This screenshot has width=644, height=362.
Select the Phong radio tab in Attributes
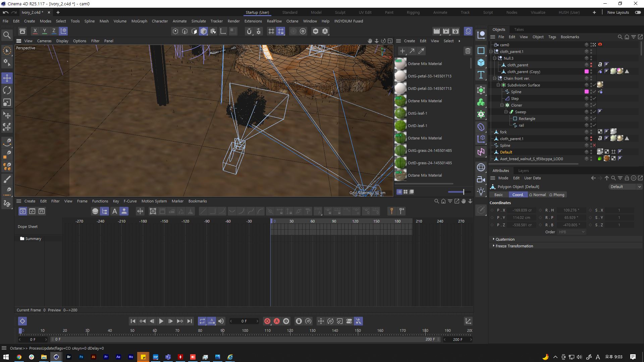(x=557, y=195)
